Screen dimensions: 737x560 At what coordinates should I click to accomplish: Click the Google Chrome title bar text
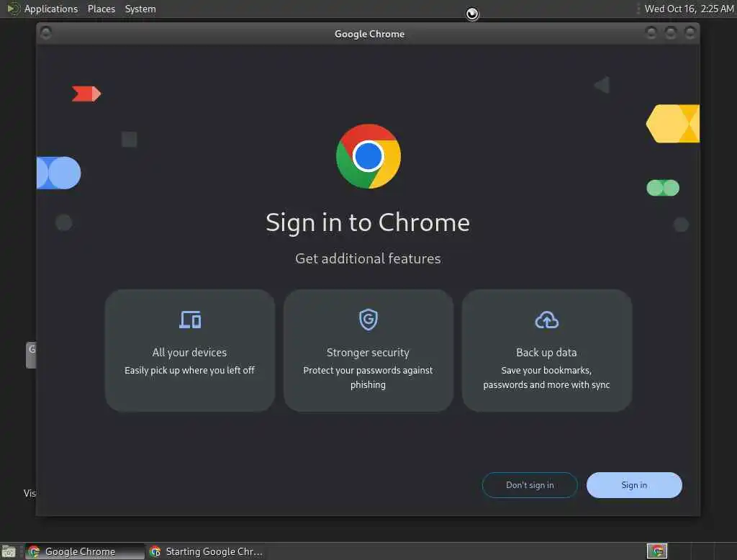pyautogui.click(x=369, y=34)
